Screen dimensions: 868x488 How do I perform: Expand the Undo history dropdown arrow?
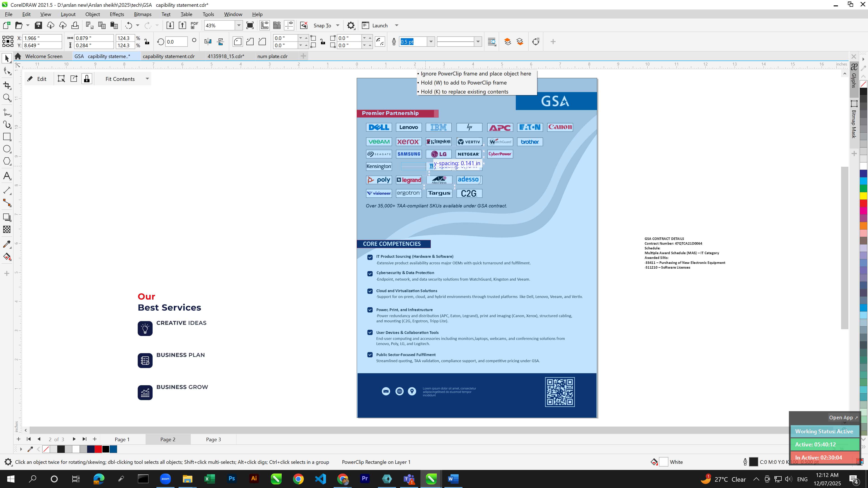click(137, 25)
